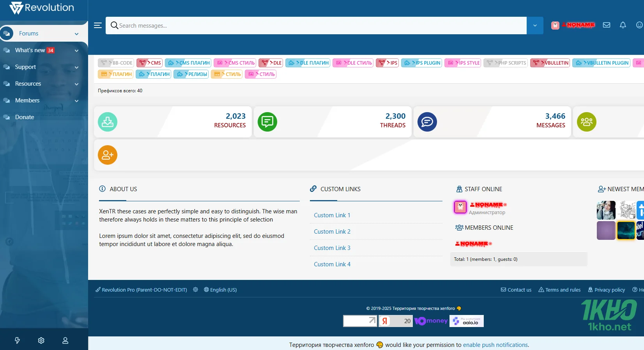Screen dimensions: 644x350
Task: Expand the search options dropdown arrow
Action: (535, 25)
